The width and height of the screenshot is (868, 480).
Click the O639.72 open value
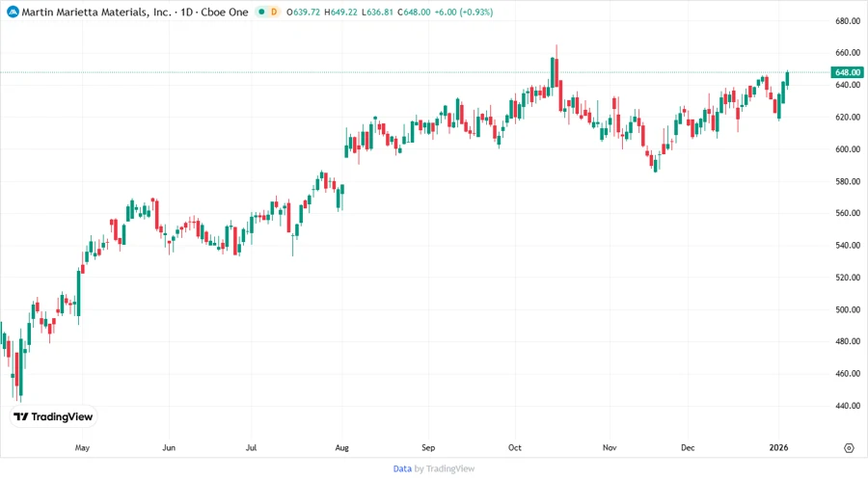pyautogui.click(x=304, y=12)
